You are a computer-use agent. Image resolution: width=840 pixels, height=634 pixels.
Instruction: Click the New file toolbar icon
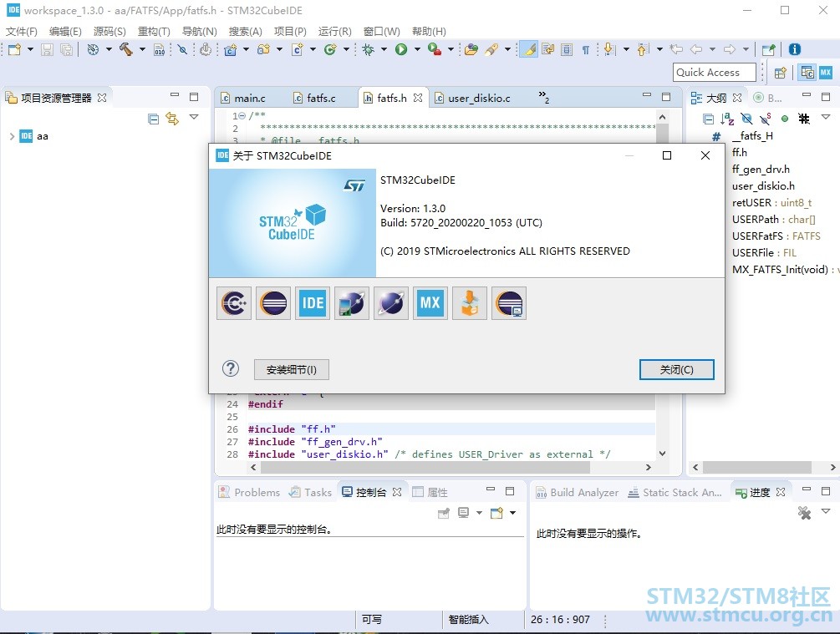[x=14, y=50]
